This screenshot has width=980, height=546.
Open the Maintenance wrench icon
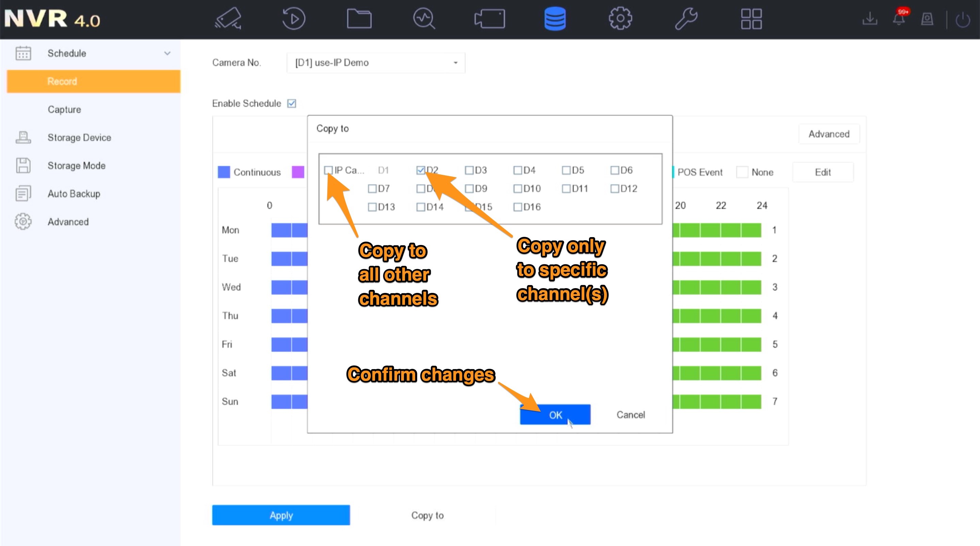[x=686, y=18]
